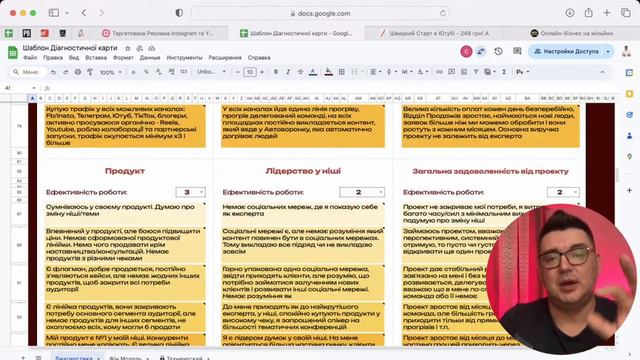Open the Файл menu
Viewport: 640px width, 360px height.
tap(30, 58)
